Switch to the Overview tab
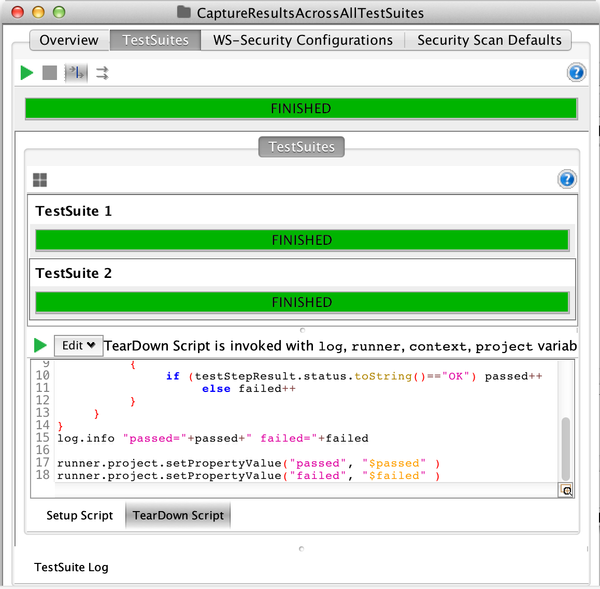600x589 pixels. tap(69, 40)
